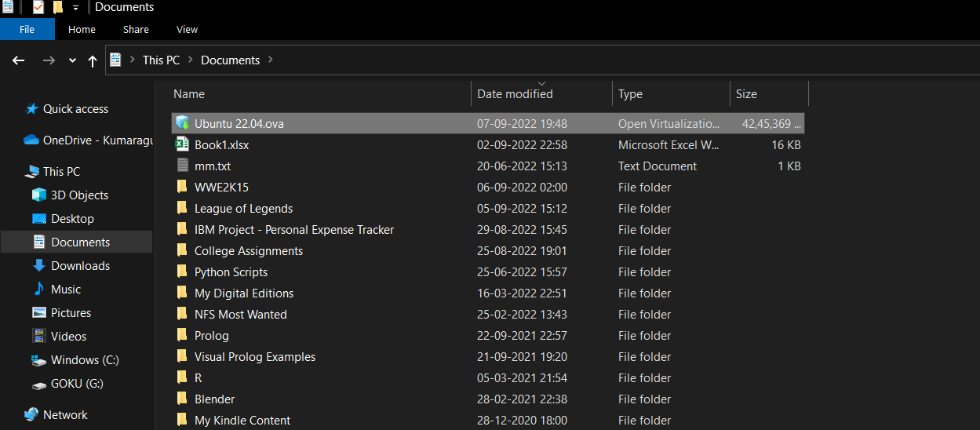Click the Music note icon
Screen dimensions: 980x430
point(39,289)
